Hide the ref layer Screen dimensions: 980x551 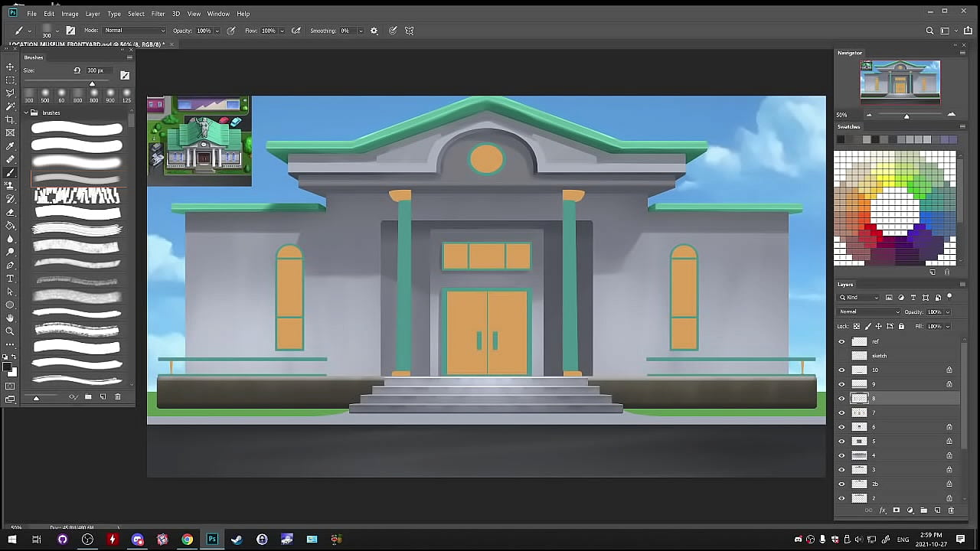841,342
